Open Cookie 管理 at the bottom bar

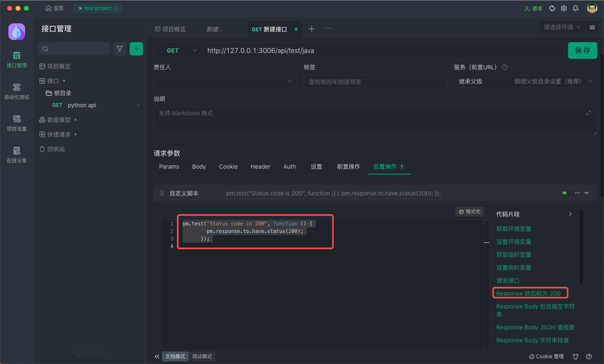[545, 356]
